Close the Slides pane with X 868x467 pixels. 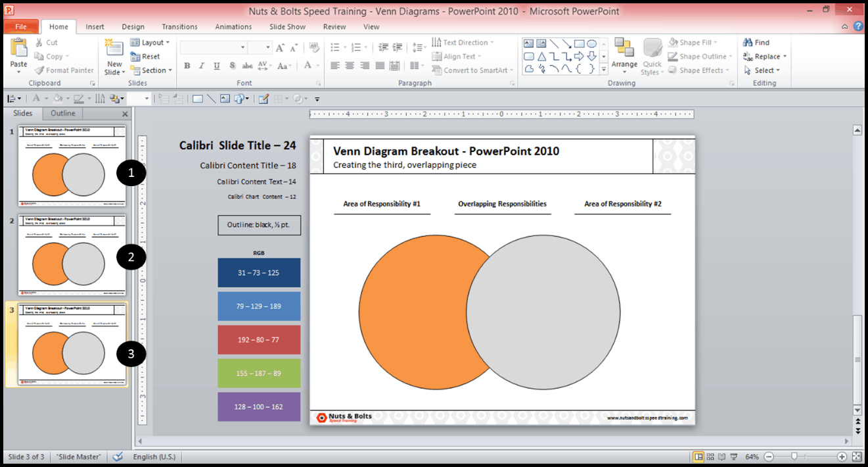click(125, 114)
